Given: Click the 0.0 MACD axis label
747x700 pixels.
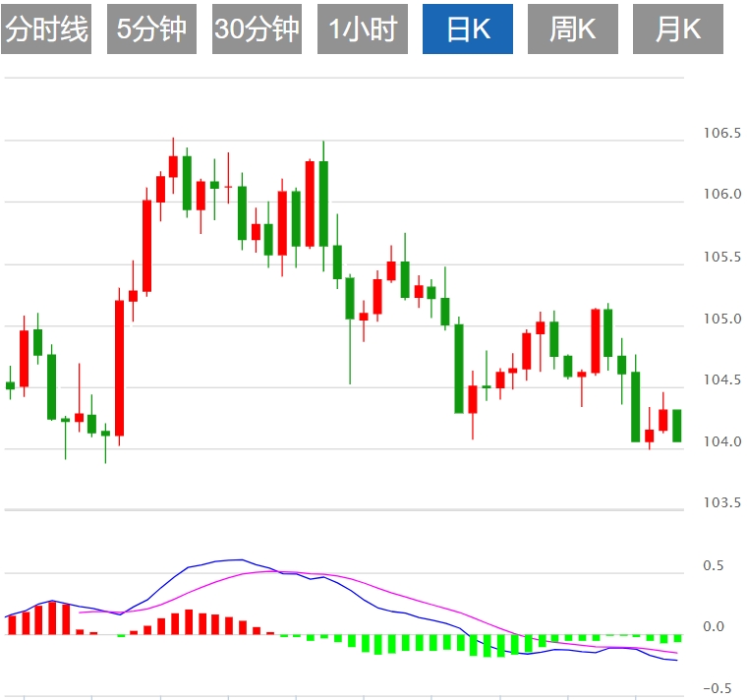Looking at the screenshot, I should pyautogui.click(x=714, y=626).
